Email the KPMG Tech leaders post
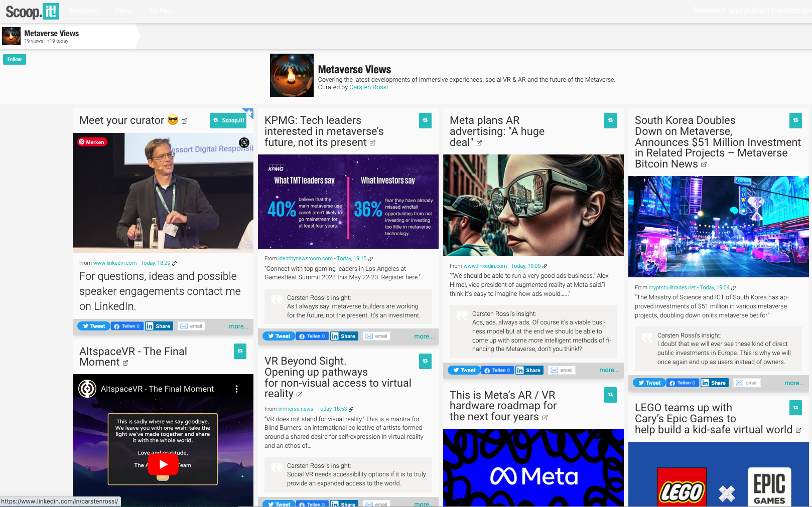 click(376, 336)
